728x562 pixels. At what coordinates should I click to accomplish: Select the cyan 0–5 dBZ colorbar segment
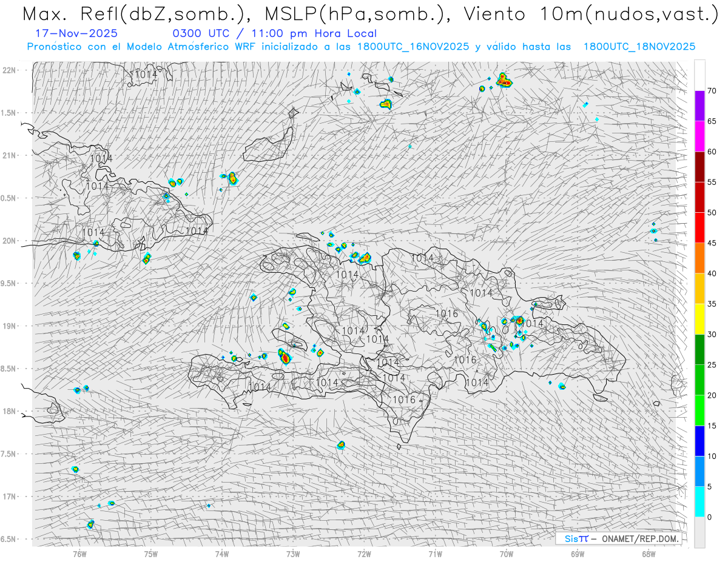(x=699, y=501)
